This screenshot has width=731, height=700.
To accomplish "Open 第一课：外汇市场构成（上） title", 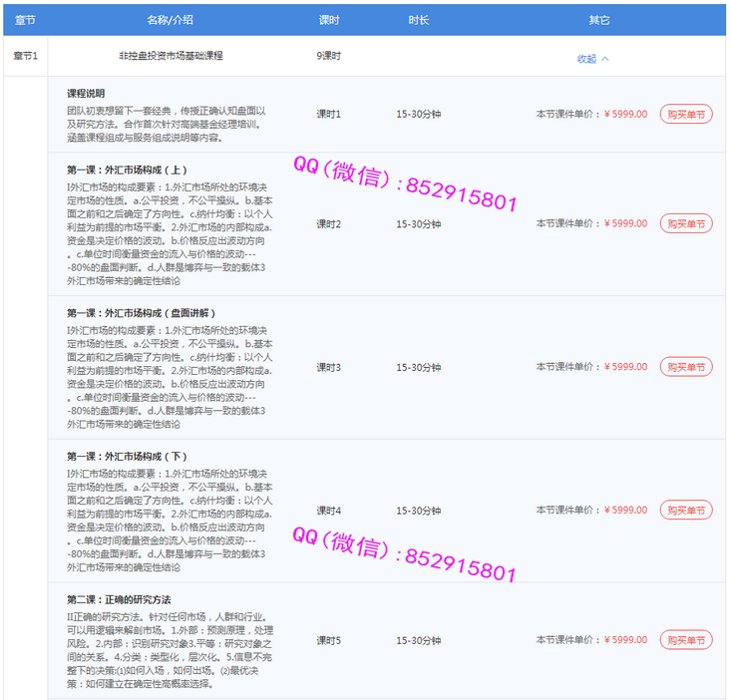I will [127, 170].
